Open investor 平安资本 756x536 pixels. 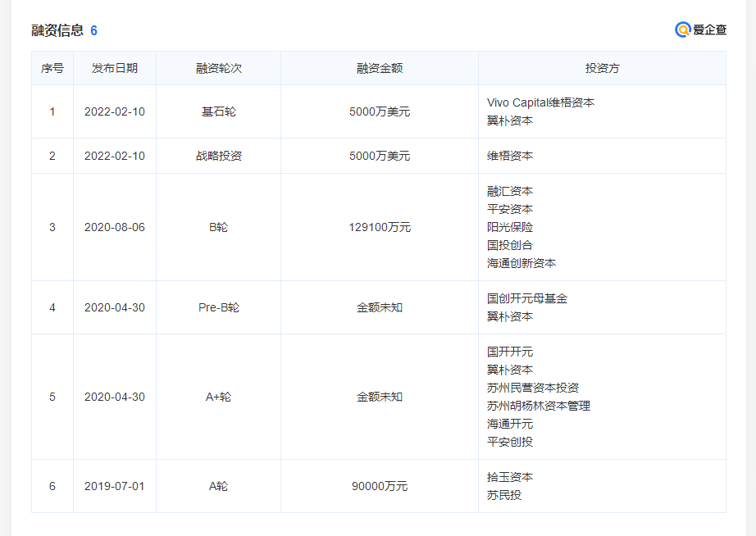[509, 209]
